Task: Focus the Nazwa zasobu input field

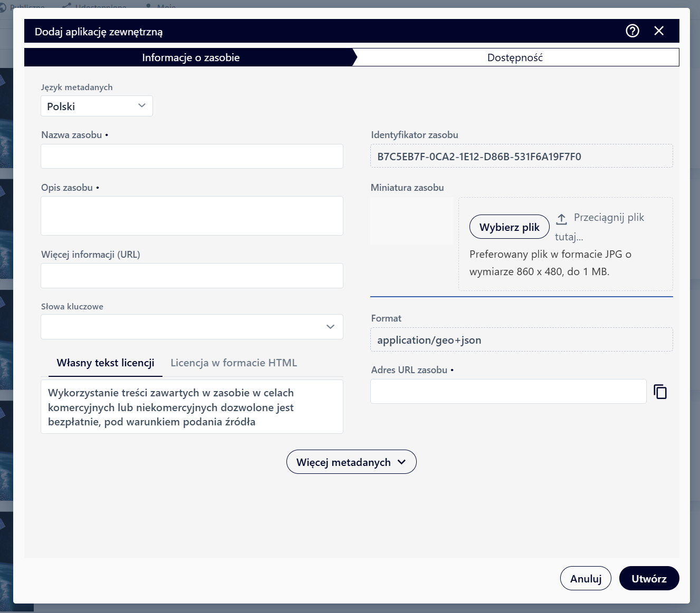Action: (x=192, y=157)
